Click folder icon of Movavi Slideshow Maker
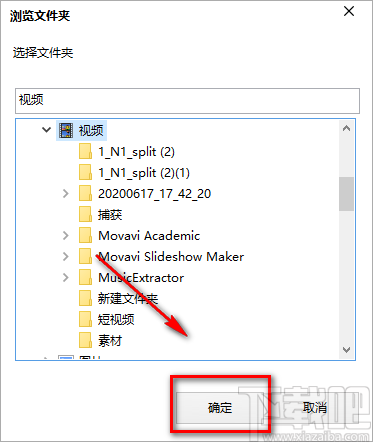 86,256
